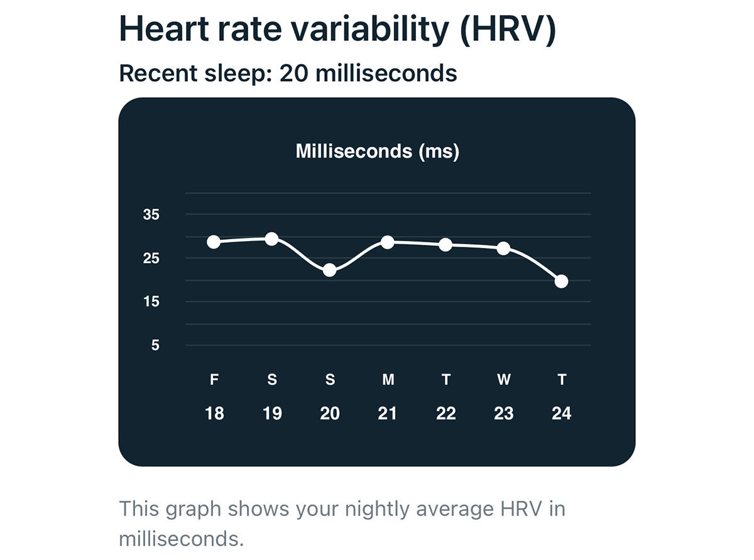Tap the date number 22 on the x-axis
754x560 pixels.
click(x=445, y=414)
